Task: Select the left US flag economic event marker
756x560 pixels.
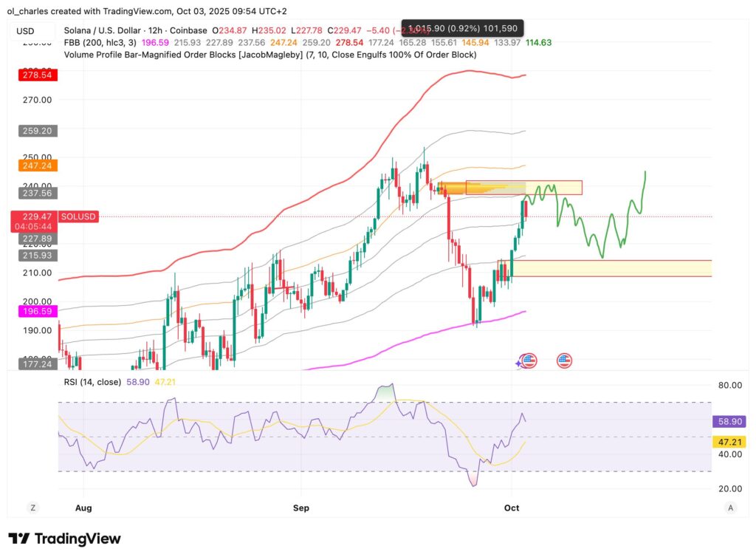Action: 529,361
